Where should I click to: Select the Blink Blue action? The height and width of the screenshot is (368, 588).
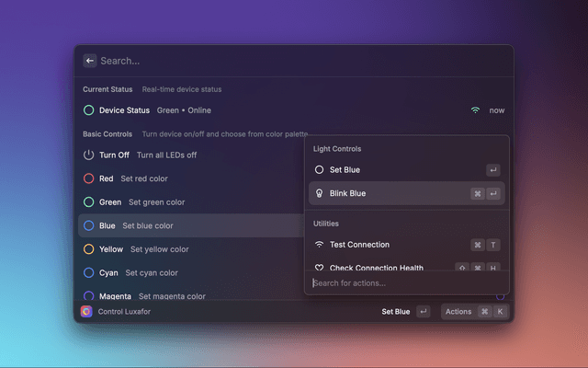[x=395, y=194]
